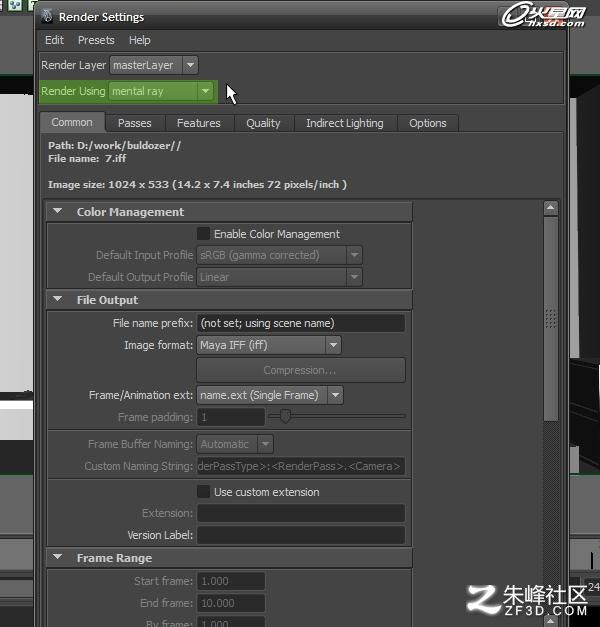Click the End frame field
600x627 pixels.
(x=231, y=603)
